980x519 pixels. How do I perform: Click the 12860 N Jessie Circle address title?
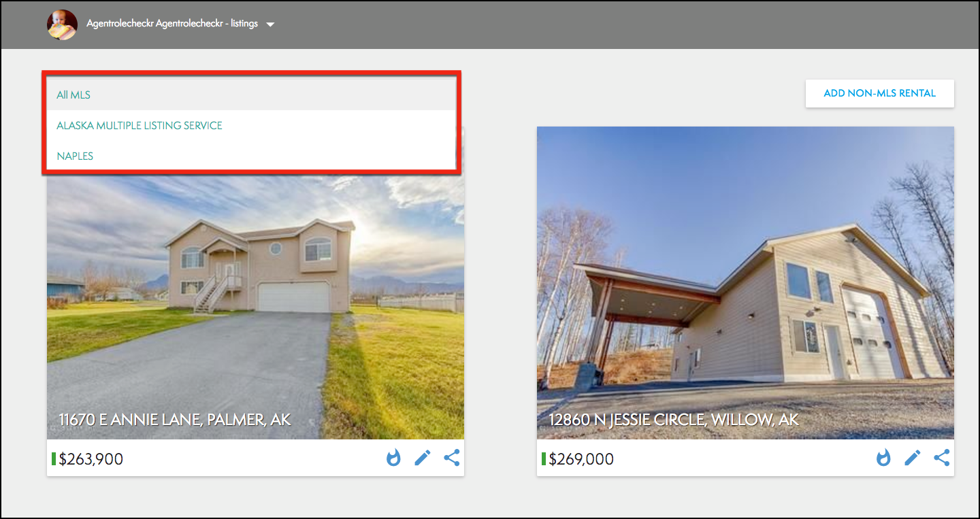(x=674, y=419)
